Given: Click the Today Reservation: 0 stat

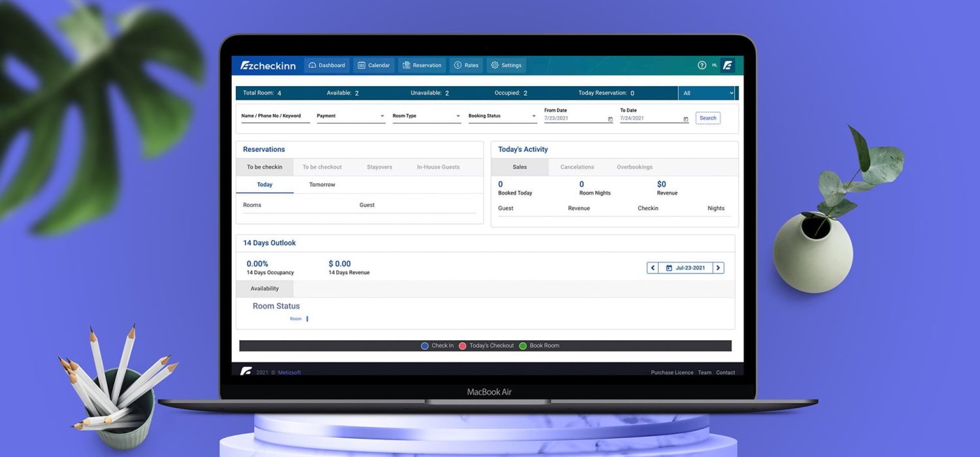Looking at the screenshot, I should coord(606,93).
